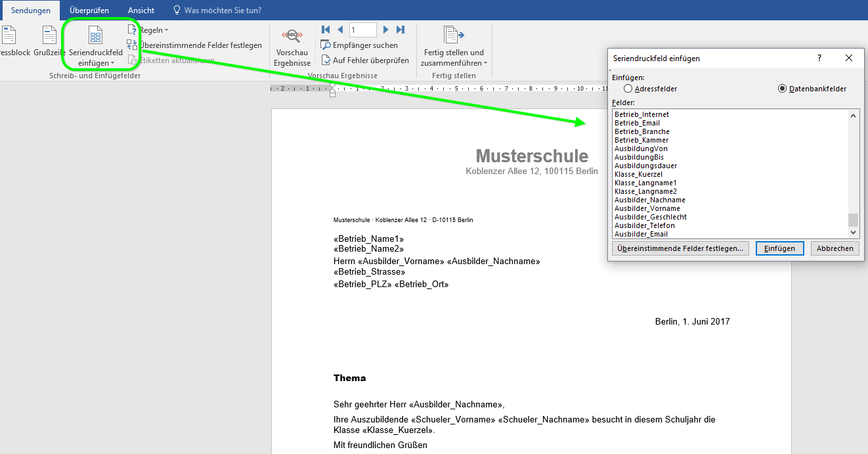Go to first record arrow
This screenshot has height=454, width=868.
coord(326,30)
